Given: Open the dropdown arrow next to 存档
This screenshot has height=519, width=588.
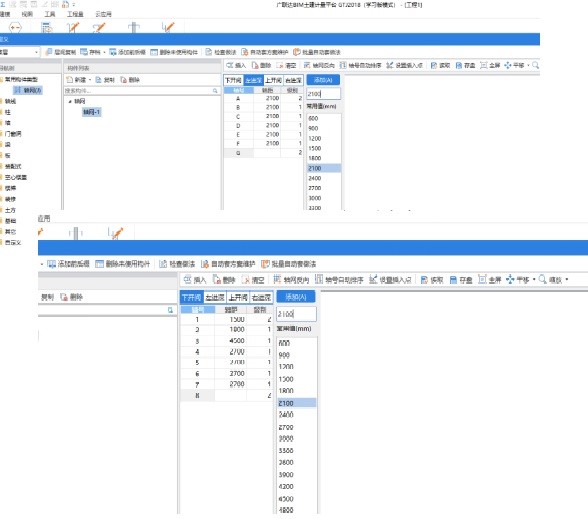Looking at the screenshot, I should 104,52.
